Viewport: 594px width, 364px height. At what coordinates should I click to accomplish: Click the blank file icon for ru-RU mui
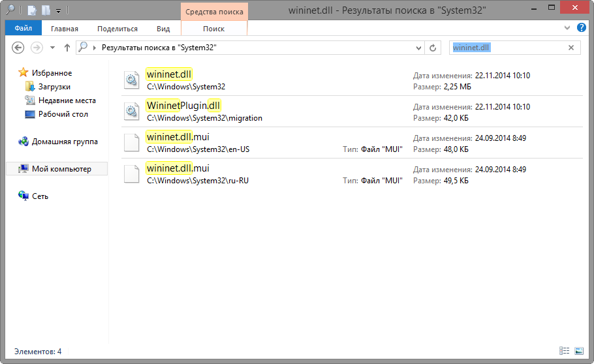[132, 174]
